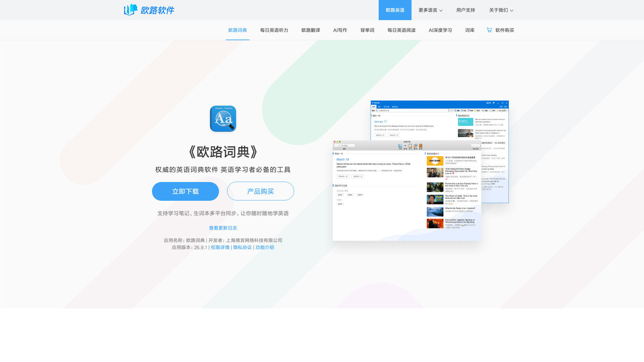
Task: Open 用户支持 page
Action: tap(466, 10)
